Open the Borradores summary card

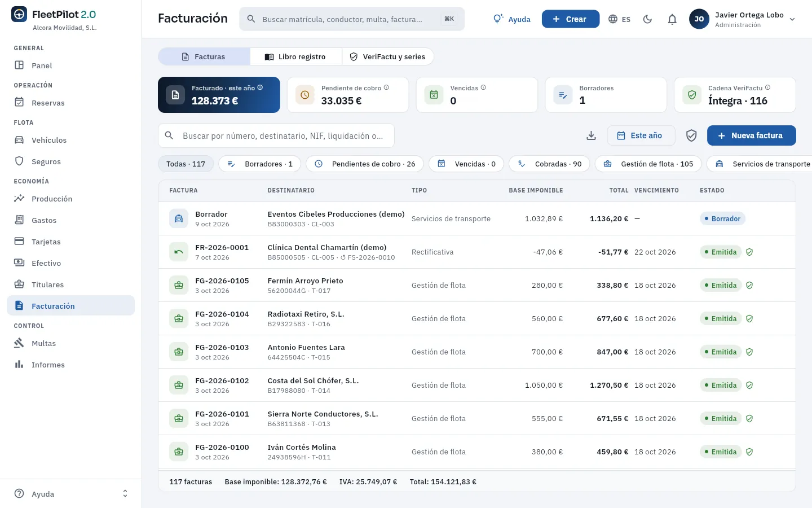click(606, 95)
